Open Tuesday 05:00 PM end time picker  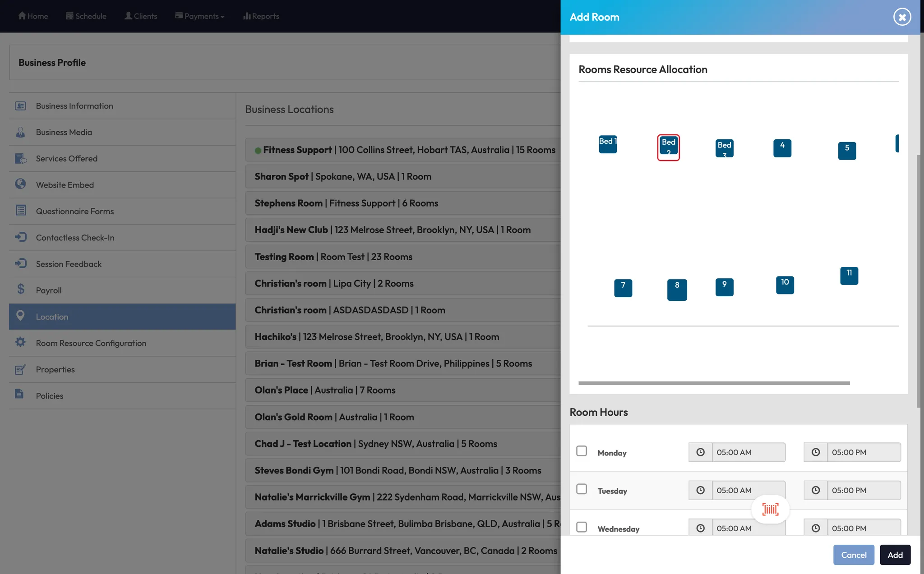864,490
